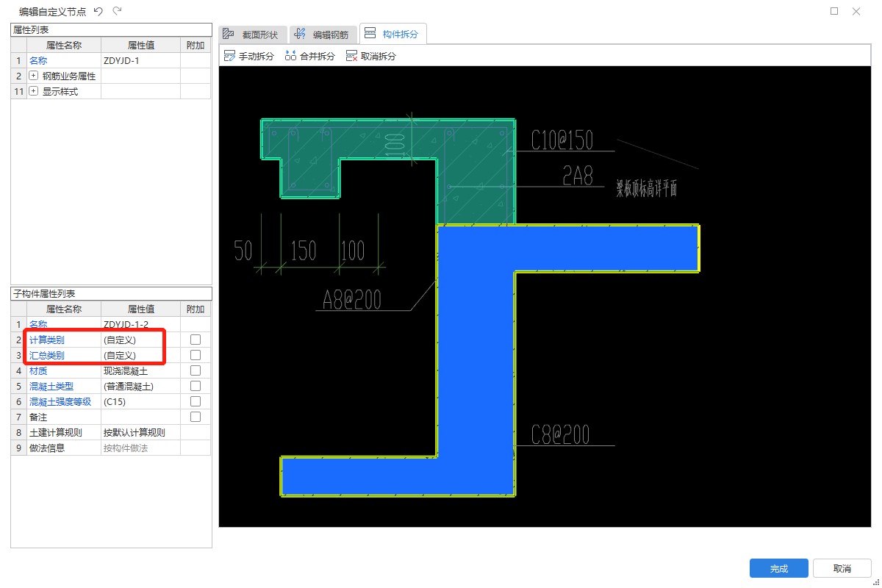Viewport: 882px width, 588px height.
Task: Click the 混凝土类型 property link
Action: pos(51,386)
